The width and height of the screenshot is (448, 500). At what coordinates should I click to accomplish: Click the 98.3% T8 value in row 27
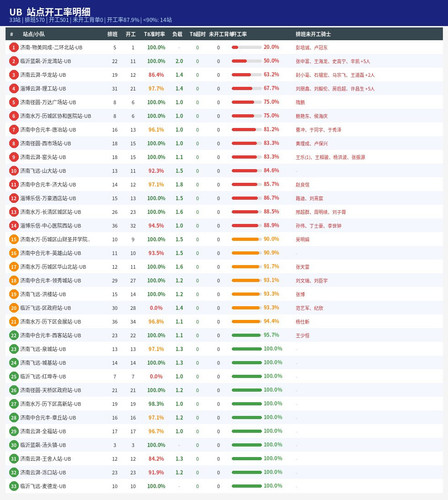click(156, 404)
